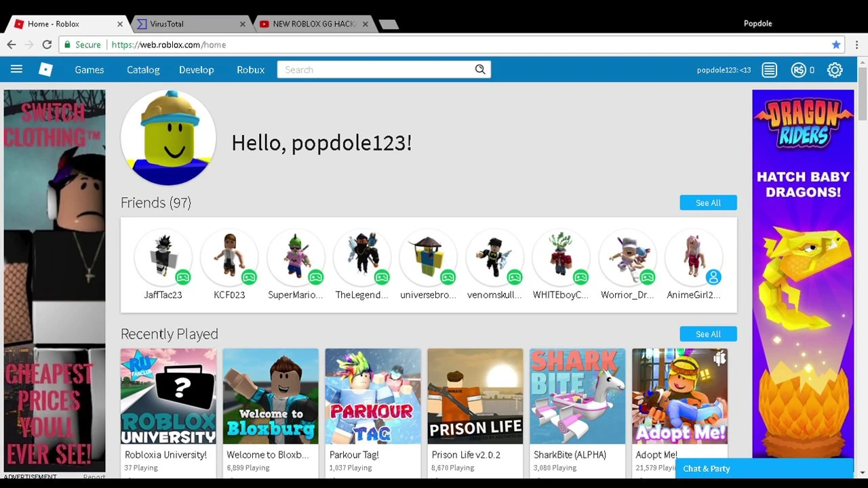Click the SharkBite (ALPHA) title link

click(x=570, y=455)
